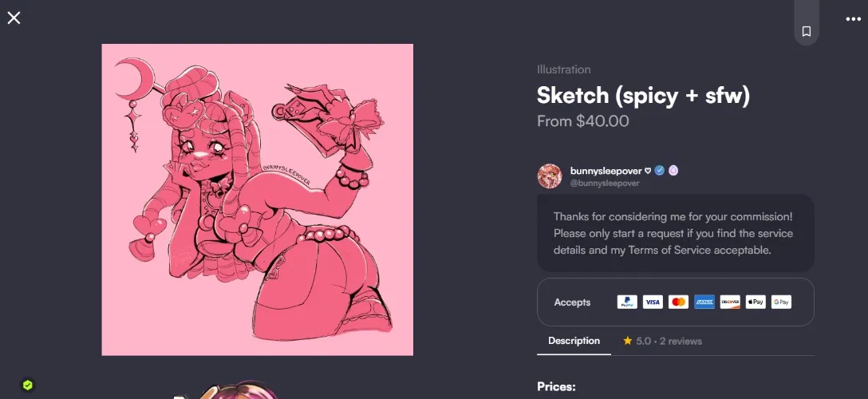
Task: Switch to the Description tab
Action: tap(574, 341)
